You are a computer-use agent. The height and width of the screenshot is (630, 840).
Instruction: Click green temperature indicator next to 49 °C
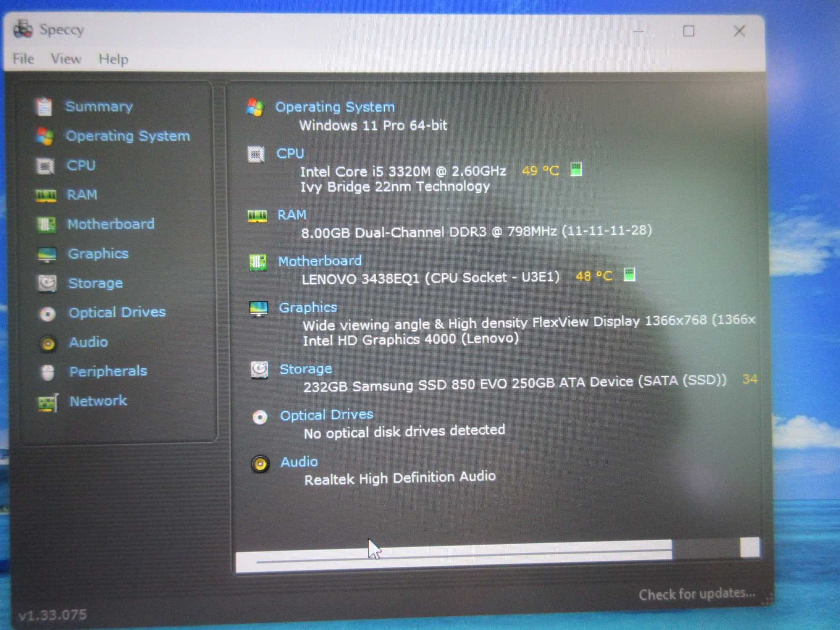(576, 169)
